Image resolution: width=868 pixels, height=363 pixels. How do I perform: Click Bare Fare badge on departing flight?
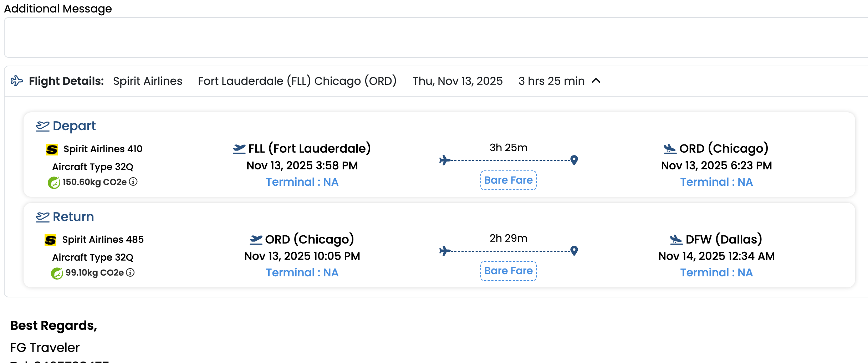pyautogui.click(x=508, y=180)
